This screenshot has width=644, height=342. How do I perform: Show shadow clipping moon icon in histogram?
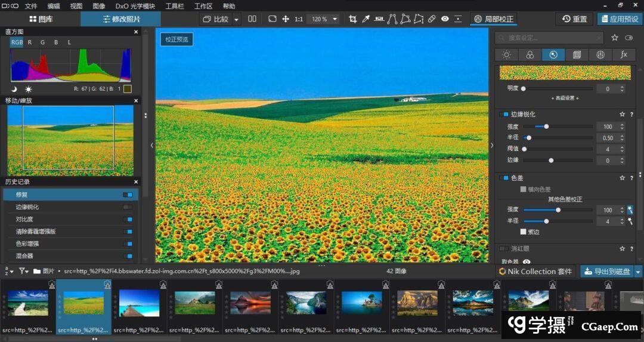tap(14, 89)
